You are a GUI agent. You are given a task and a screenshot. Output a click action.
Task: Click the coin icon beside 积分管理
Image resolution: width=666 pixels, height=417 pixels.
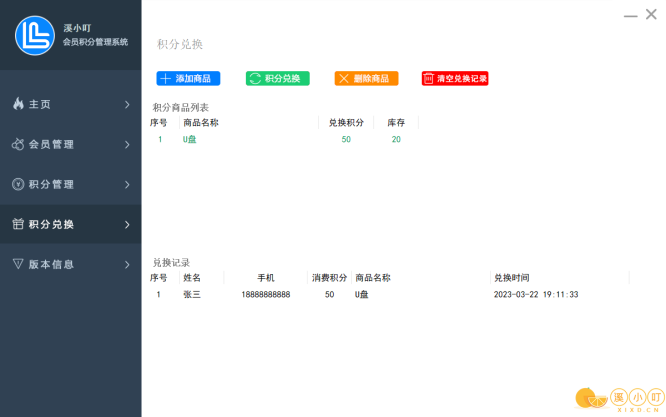tap(18, 184)
